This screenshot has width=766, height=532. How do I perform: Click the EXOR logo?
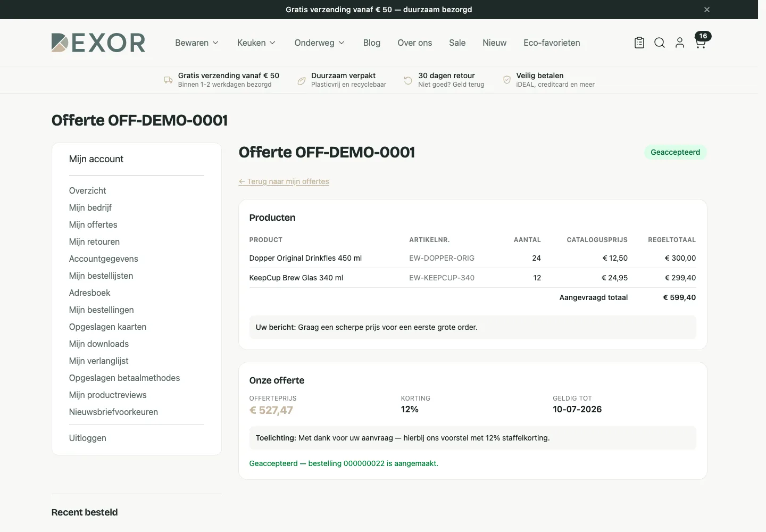tap(98, 43)
